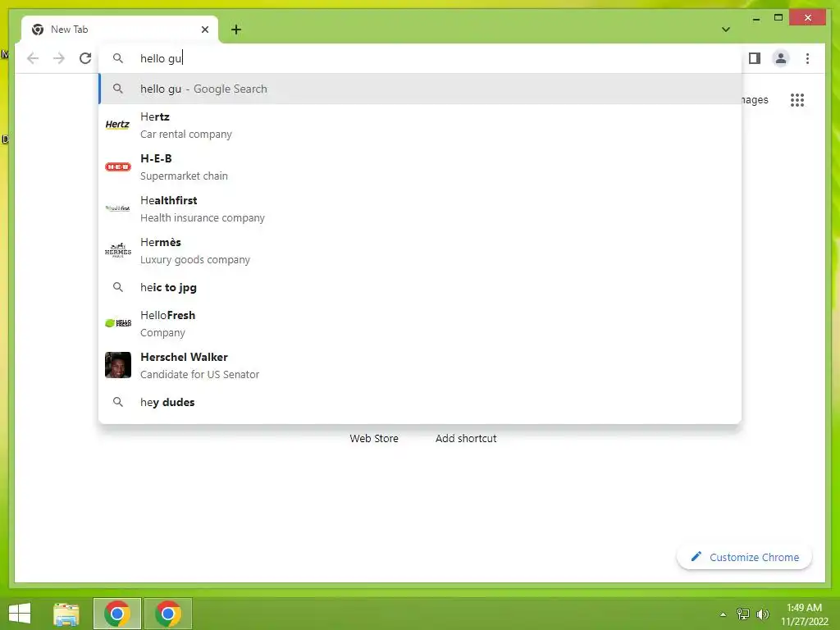
Task: Click Add shortcut
Action: click(x=466, y=438)
